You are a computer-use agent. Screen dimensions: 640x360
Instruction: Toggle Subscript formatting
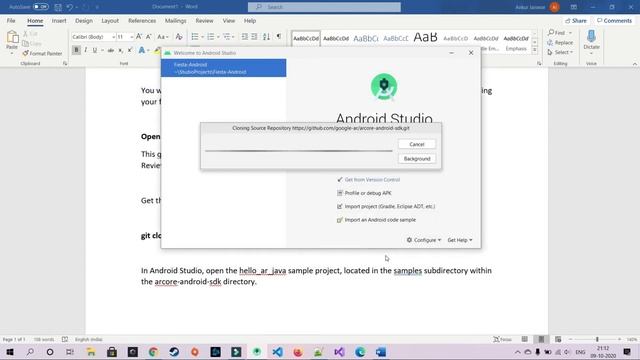coord(120,50)
